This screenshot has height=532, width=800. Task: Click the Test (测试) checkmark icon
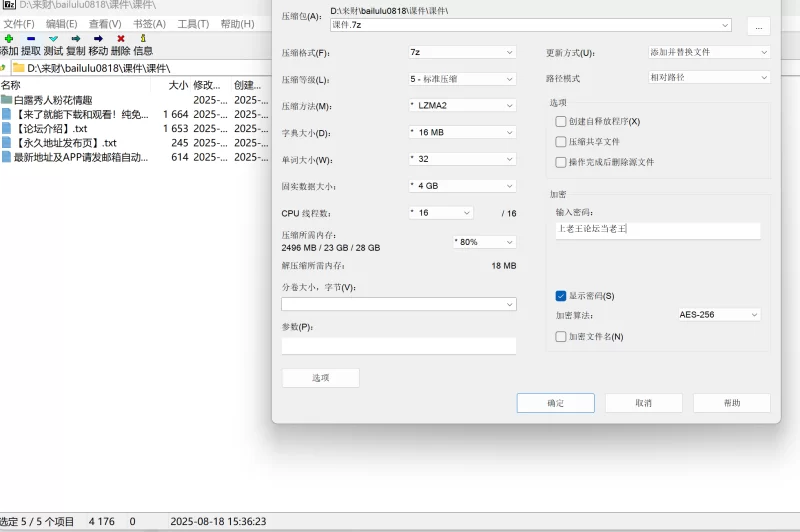(54, 38)
